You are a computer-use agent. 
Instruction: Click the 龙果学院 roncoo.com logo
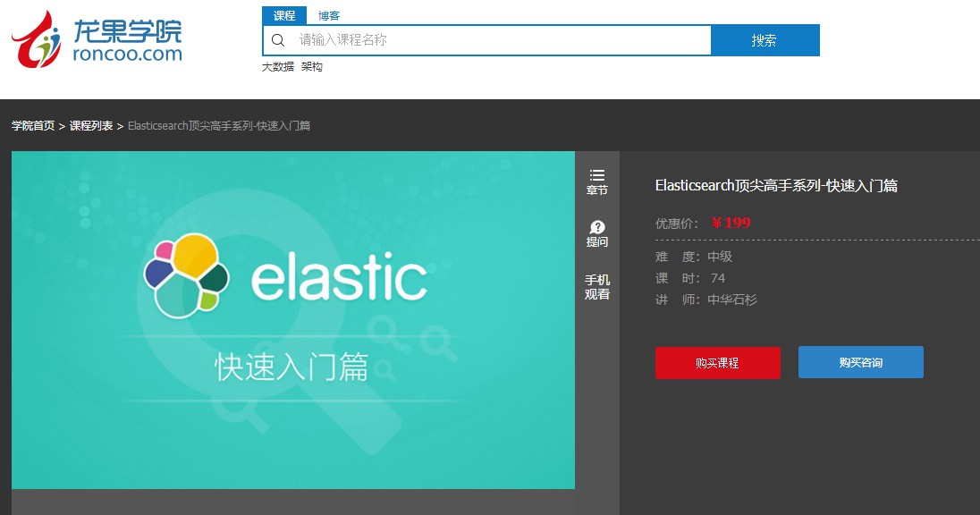(97, 39)
